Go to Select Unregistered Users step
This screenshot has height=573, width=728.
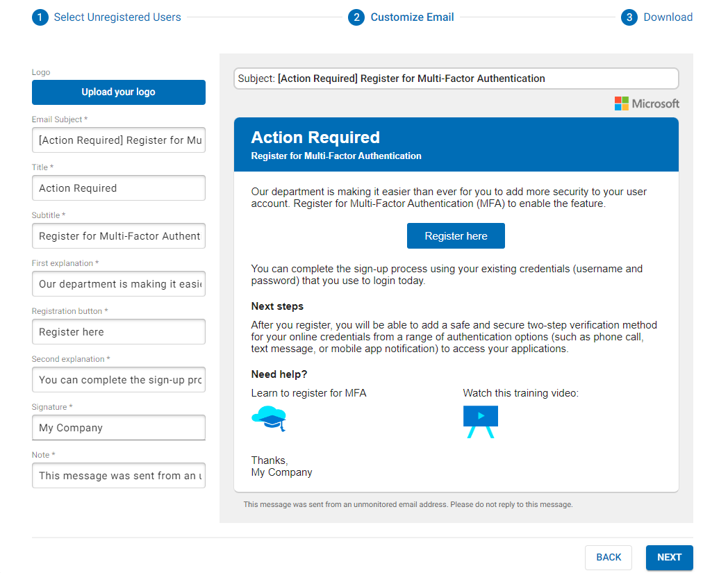(117, 17)
